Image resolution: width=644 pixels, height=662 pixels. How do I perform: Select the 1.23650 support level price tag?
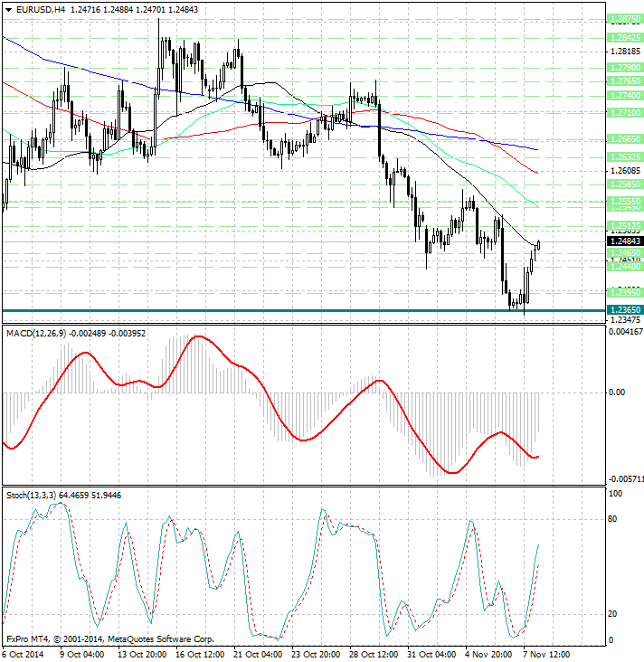tap(624, 309)
